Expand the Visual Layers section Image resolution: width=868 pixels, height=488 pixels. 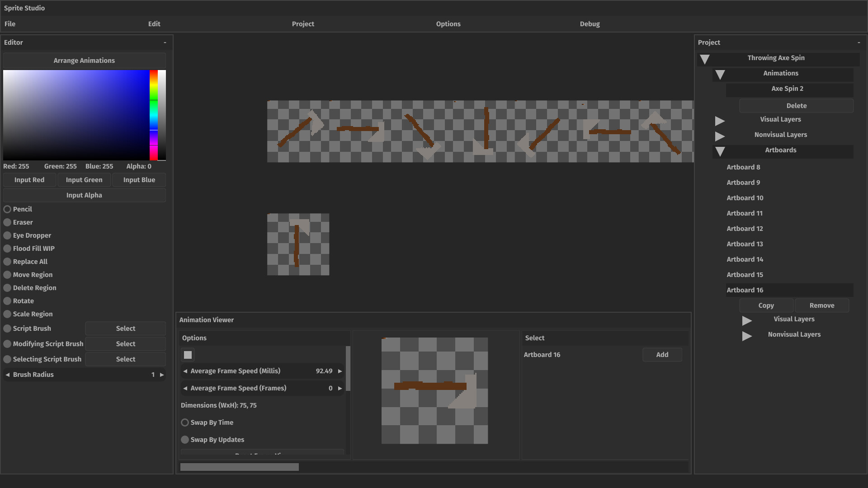[x=720, y=121]
